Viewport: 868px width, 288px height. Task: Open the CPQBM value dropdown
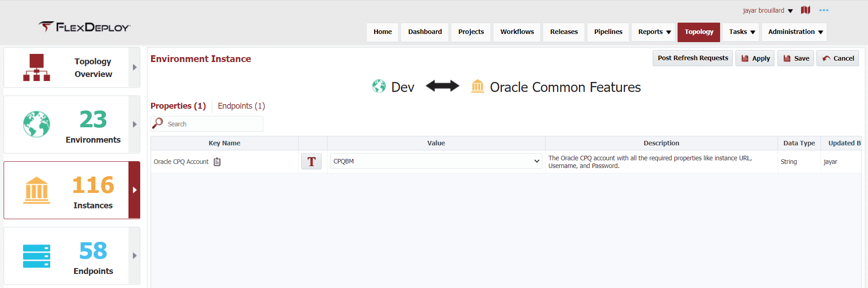click(x=436, y=161)
